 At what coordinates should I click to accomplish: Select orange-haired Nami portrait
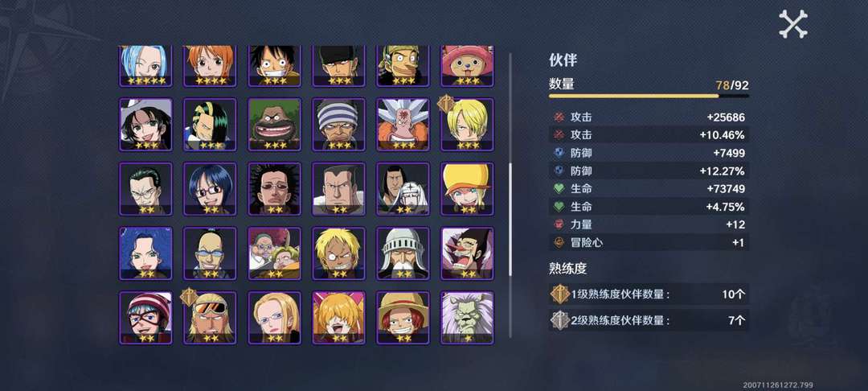[210, 66]
